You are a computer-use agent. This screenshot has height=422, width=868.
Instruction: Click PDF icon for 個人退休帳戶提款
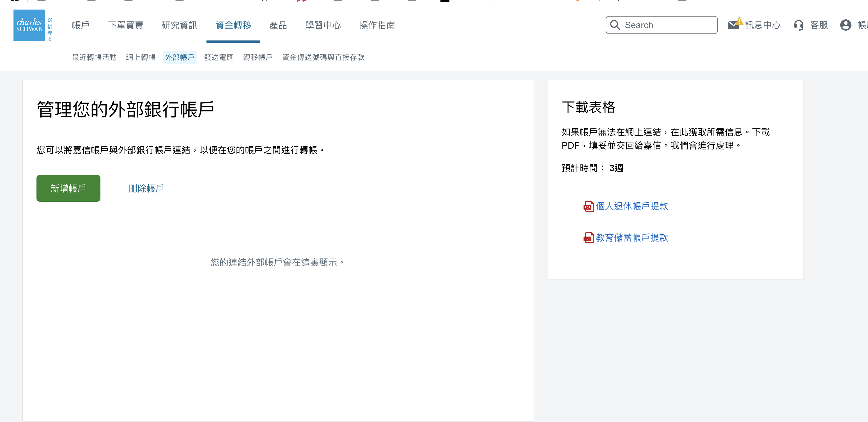tap(588, 206)
